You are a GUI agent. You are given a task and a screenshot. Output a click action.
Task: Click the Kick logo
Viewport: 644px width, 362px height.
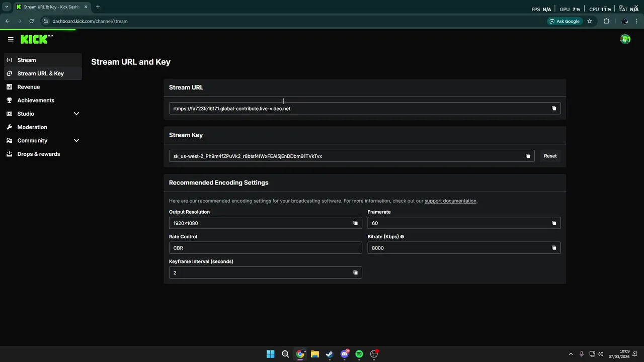(37, 39)
